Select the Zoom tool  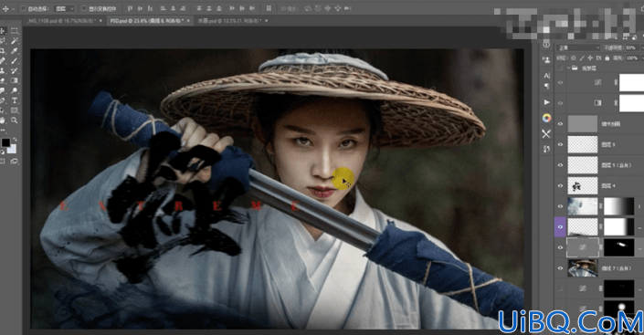(15, 120)
